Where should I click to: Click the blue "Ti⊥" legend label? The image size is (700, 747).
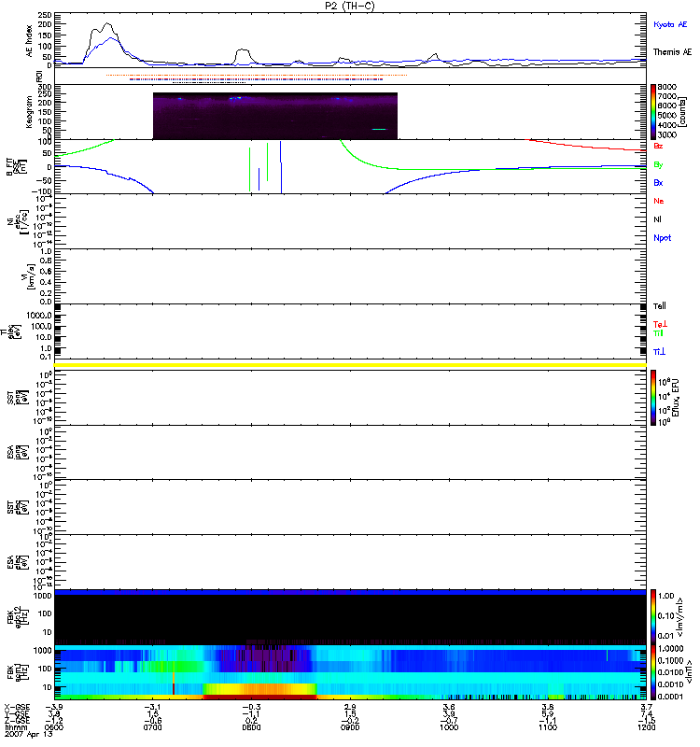pos(659,352)
